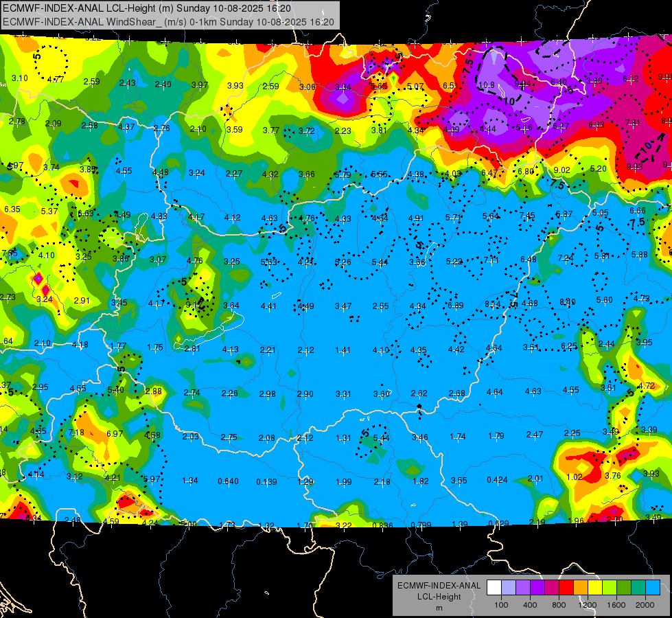Click the wind shear value '2.09'
The width and height of the screenshot is (672, 618).
click(54, 124)
